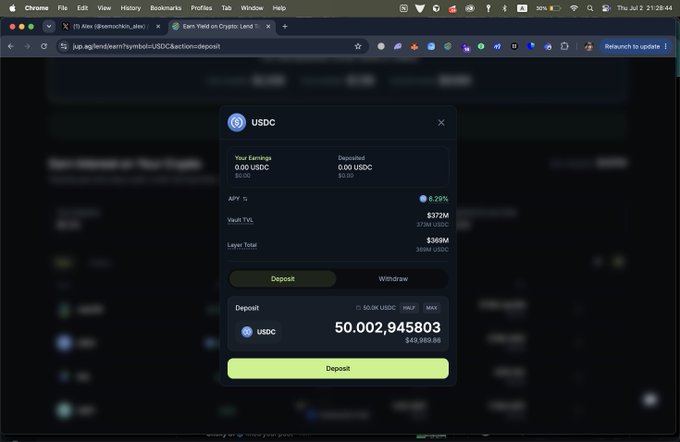This screenshot has width=680, height=442.
Task: Reload the current page
Action: click(44, 46)
